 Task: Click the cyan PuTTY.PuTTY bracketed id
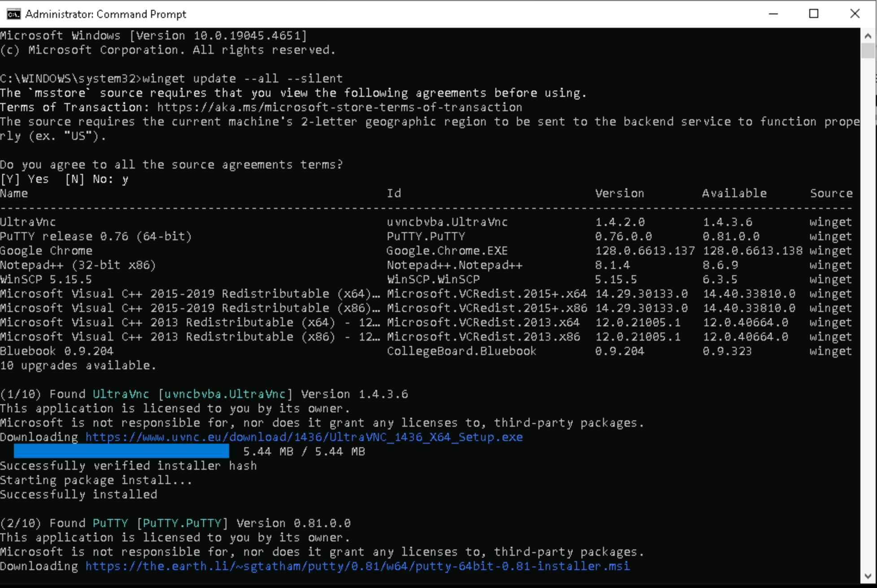coord(182,523)
